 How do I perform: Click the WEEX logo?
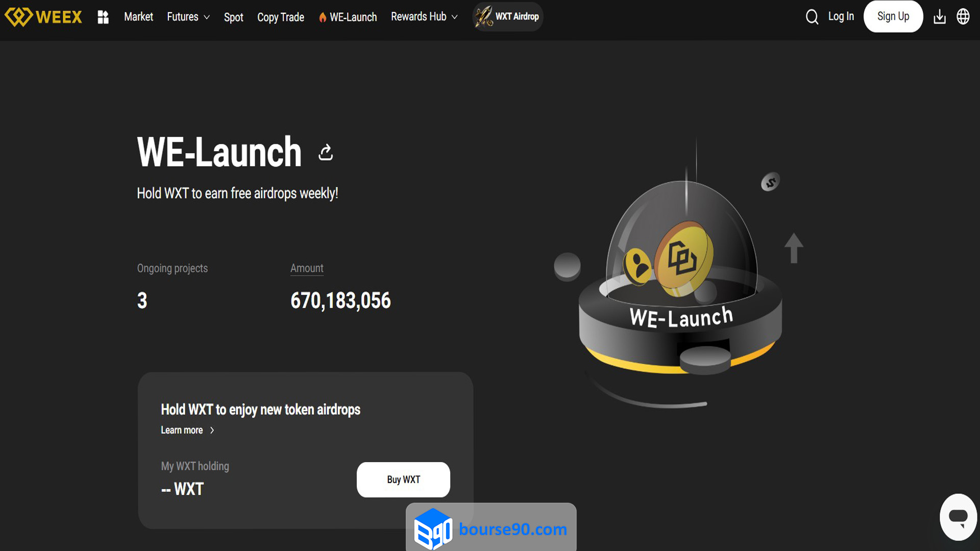pos(43,17)
